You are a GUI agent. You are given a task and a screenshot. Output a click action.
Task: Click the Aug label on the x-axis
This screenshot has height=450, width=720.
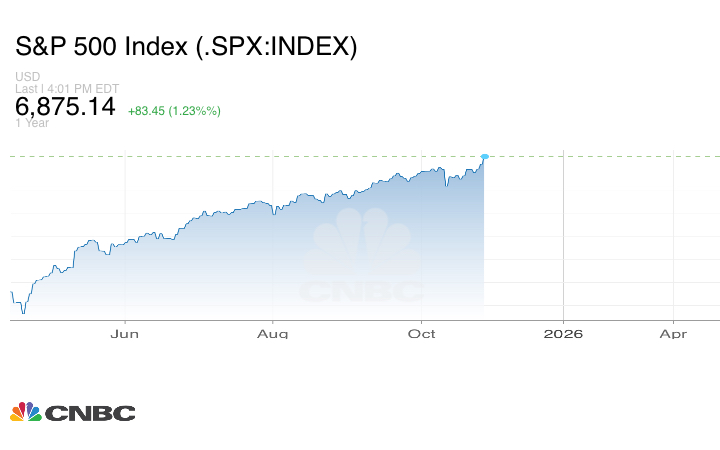[x=272, y=334]
